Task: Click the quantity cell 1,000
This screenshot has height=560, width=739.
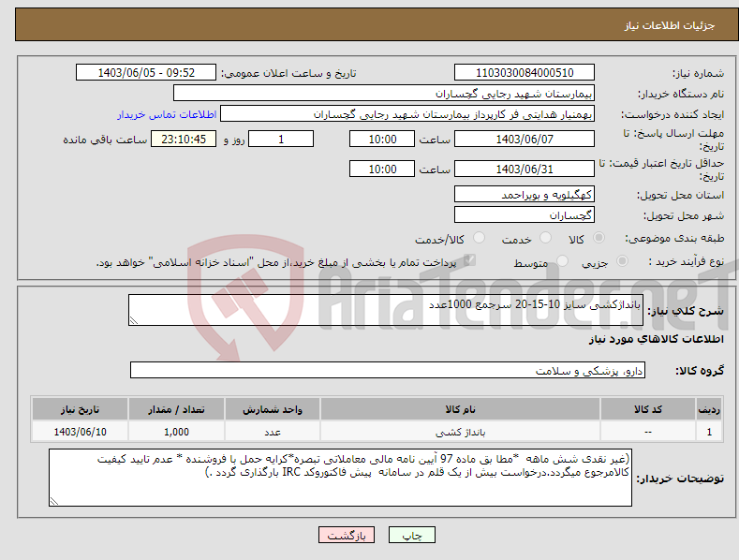Action: click(x=176, y=432)
